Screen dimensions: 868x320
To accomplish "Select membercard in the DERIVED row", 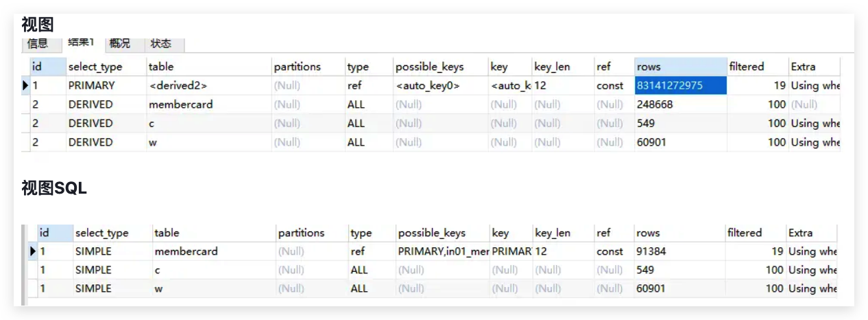I will (x=208, y=104).
